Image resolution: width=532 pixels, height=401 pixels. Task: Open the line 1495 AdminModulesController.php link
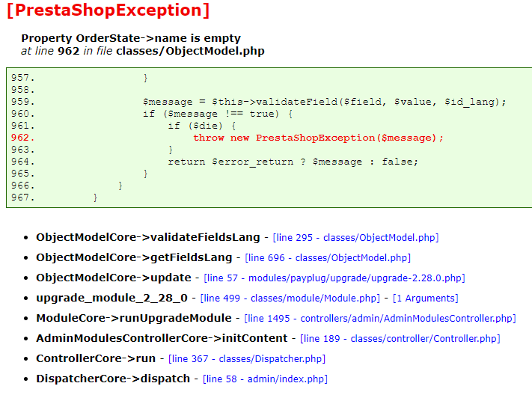click(380, 318)
